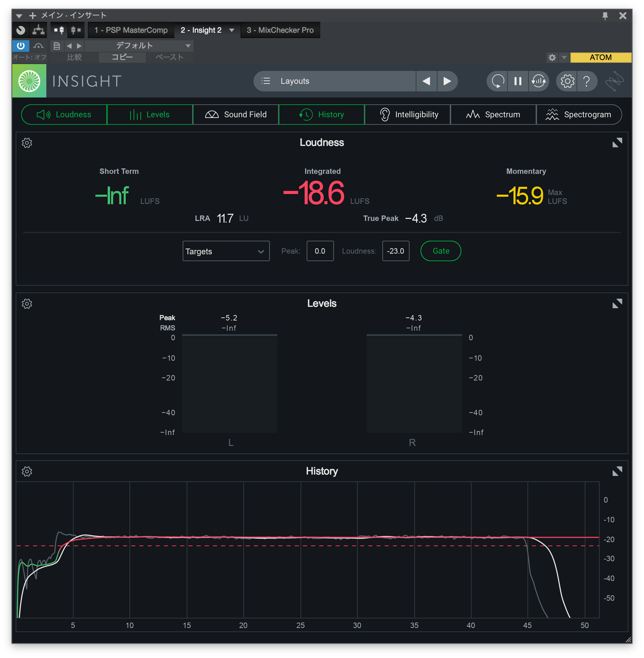Click the right channel level meter
644x658 pixels.
pos(414,384)
